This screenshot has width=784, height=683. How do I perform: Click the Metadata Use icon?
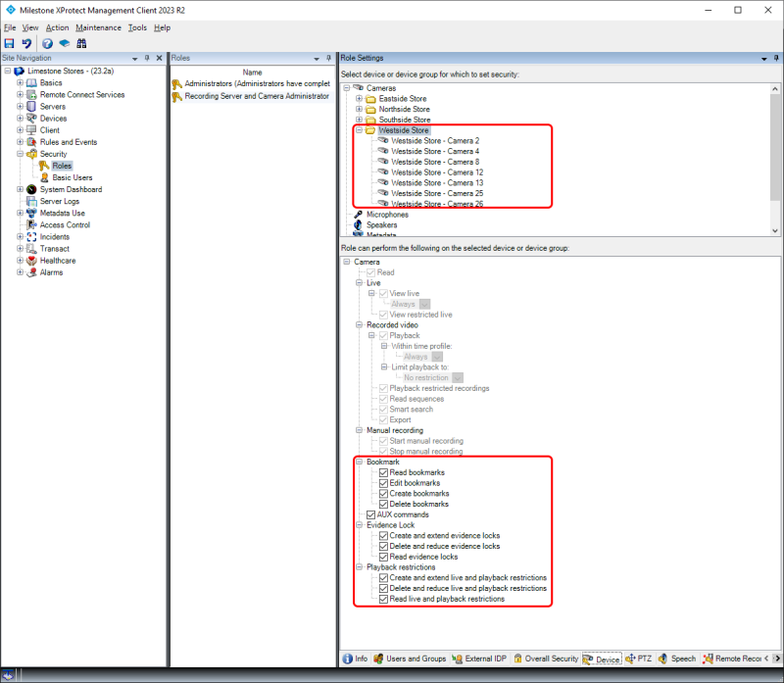tap(31, 213)
